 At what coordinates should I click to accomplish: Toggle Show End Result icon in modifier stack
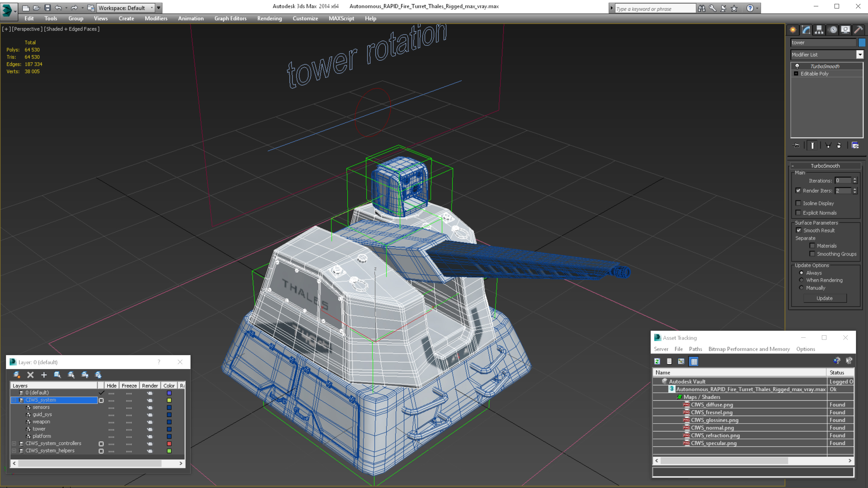coord(813,145)
